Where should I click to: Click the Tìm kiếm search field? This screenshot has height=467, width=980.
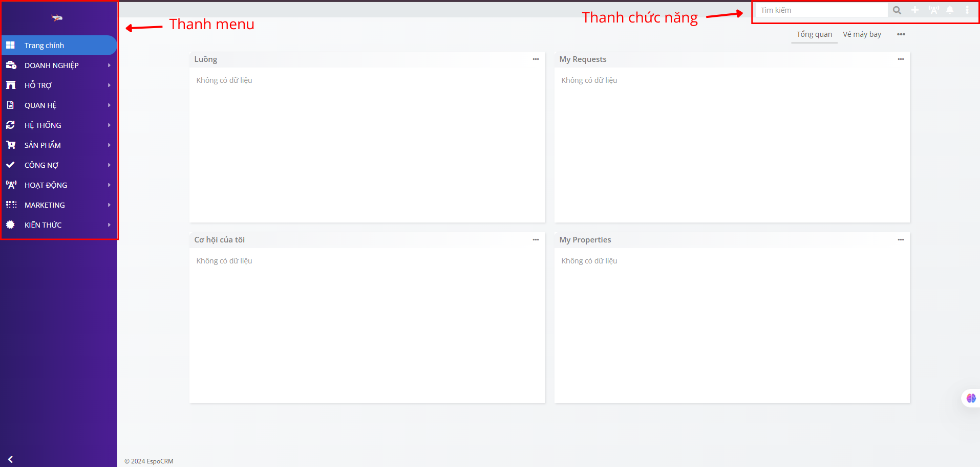pos(821,10)
